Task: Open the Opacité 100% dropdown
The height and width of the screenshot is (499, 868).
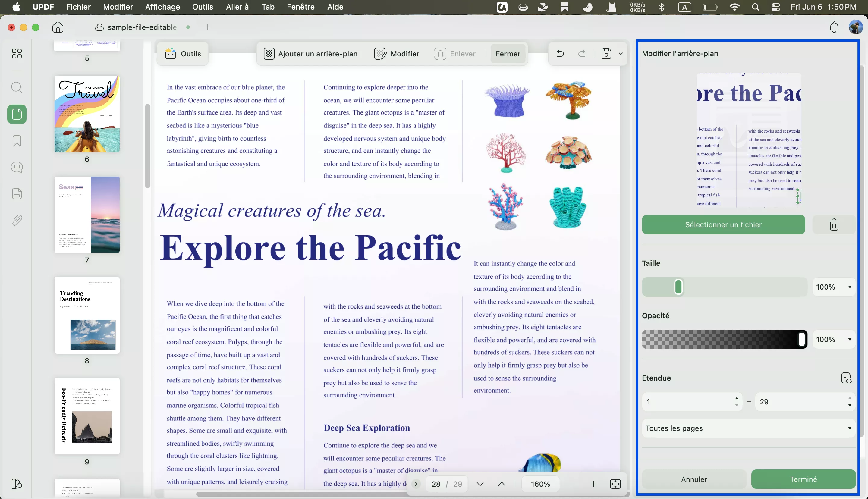Action: point(834,339)
